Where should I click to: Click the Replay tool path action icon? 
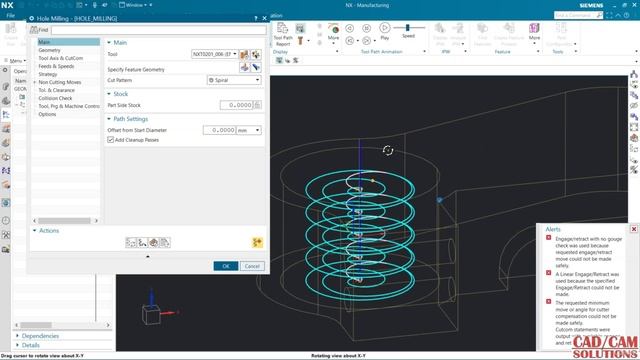point(142,243)
